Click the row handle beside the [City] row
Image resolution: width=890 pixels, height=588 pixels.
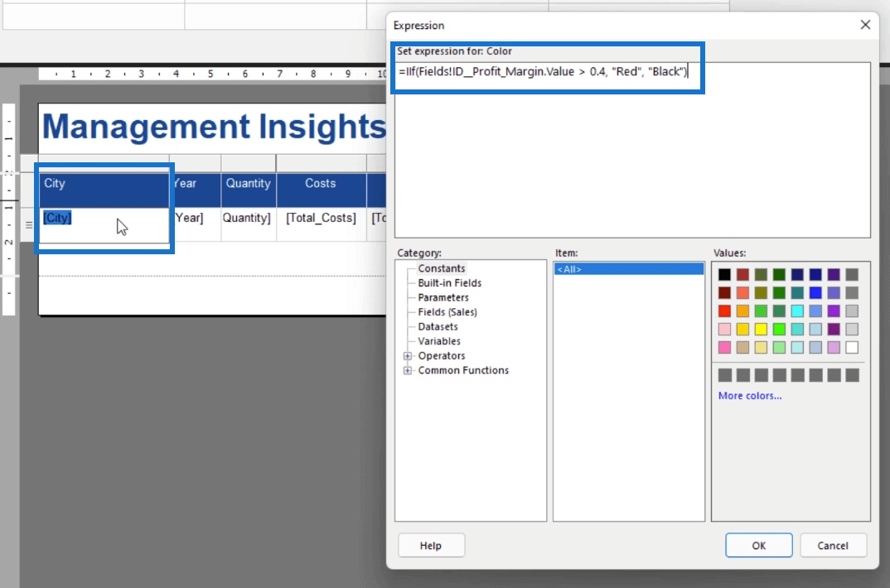point(29,225)
